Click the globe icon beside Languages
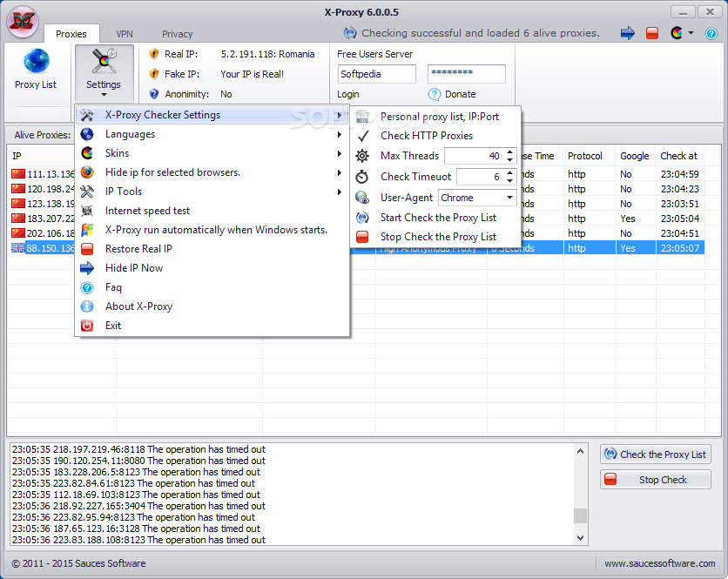Image resolution: width=728 pixels, height=579 pixels. [x=87, y=134]
